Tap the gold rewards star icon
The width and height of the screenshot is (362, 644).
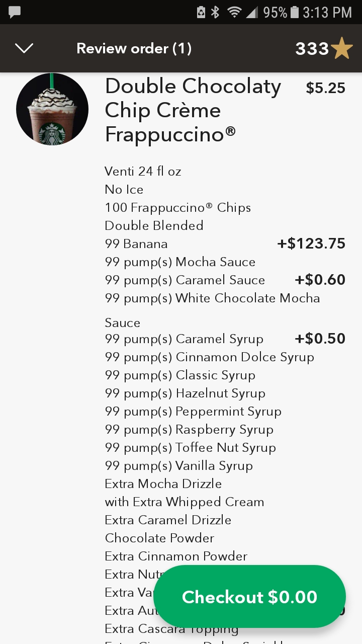tap(342, 48)
